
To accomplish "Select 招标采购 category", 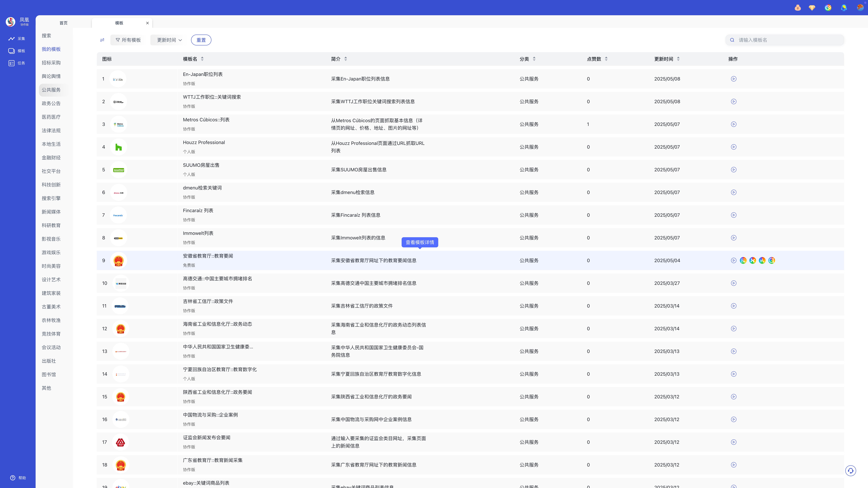I will coord(51,63).
